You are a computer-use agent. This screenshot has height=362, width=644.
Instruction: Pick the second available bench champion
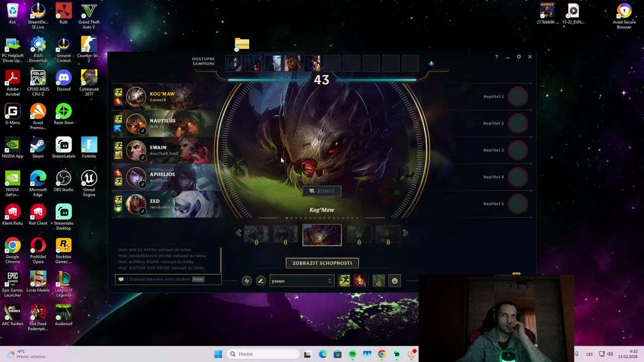(x=253, y=63)
